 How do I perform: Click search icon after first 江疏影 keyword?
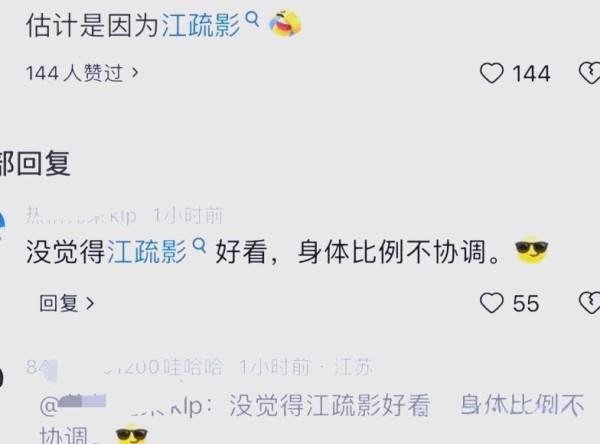(252, 19)
